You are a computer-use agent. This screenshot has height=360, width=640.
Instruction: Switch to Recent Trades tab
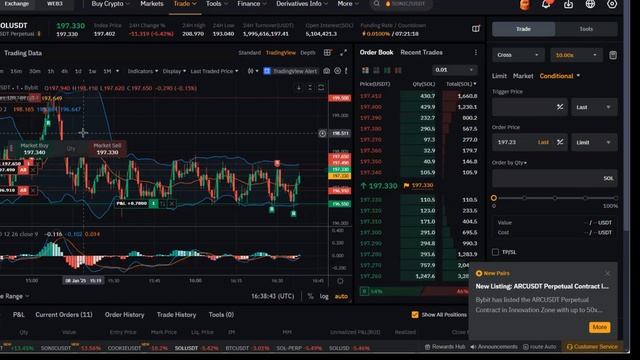[x=421, y=52]
